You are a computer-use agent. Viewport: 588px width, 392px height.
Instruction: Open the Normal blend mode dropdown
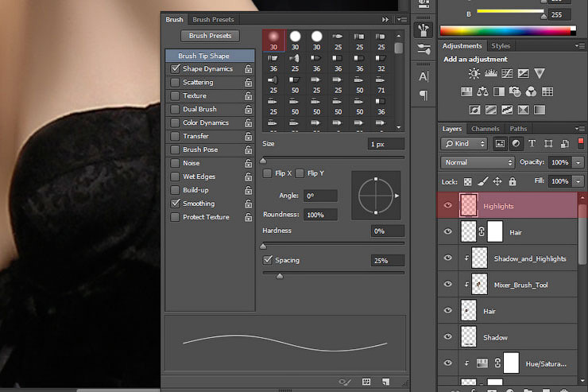pos(478,162)
